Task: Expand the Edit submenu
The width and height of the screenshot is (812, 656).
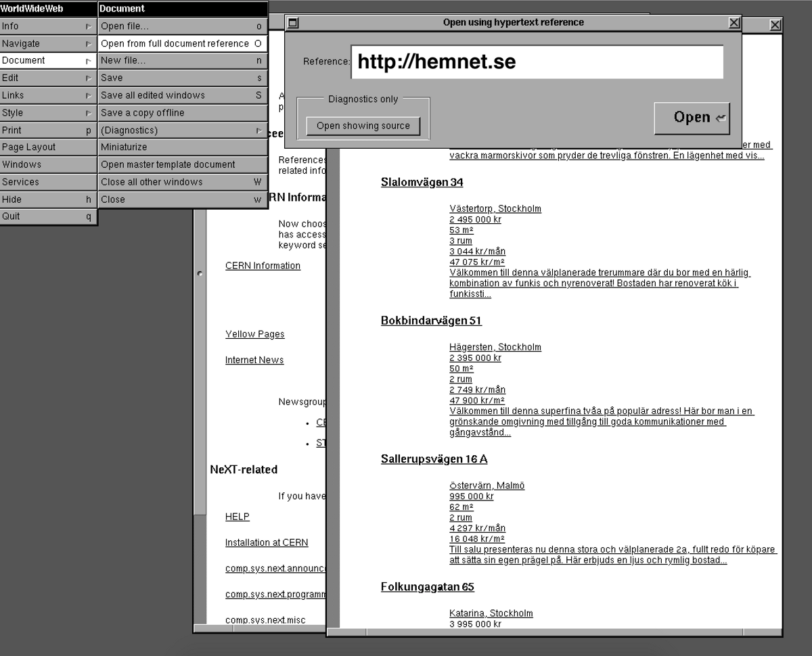Action: click(49, 78)
